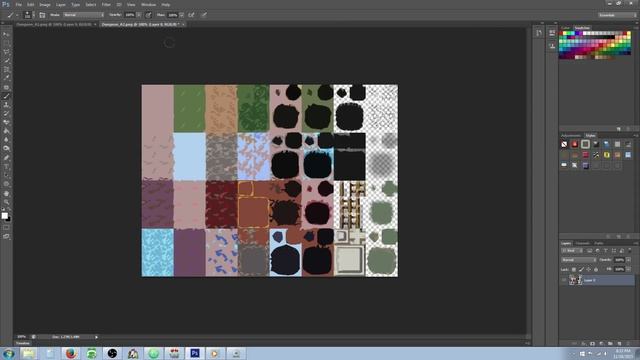Switch to the Channels tab
The image size is (640, 360).
[x=582, y=243]
